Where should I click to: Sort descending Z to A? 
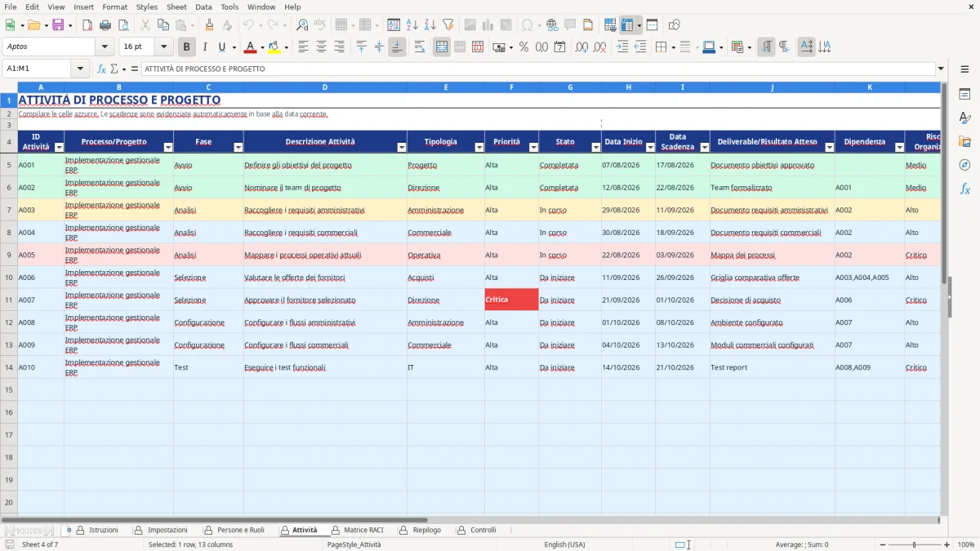tap(430, 25)
